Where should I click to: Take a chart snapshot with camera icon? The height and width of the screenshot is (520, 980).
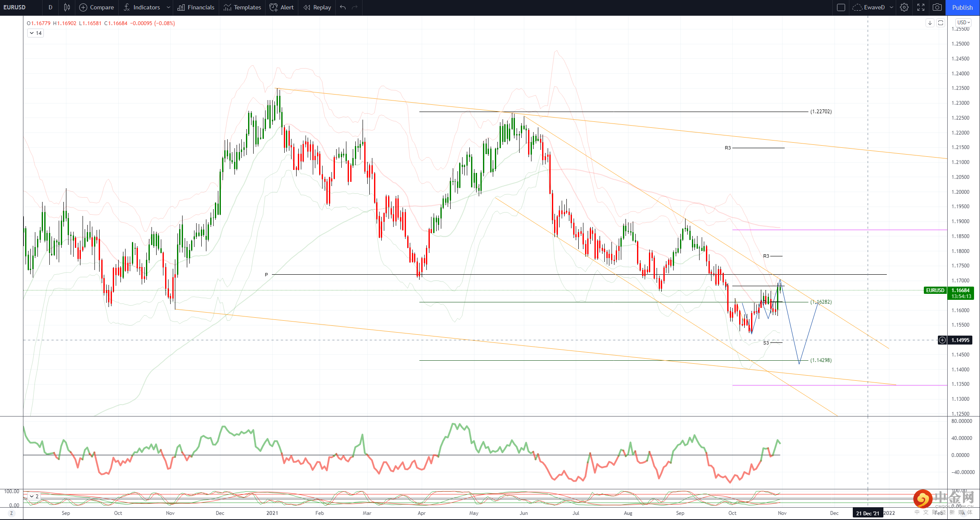[937, 7]
